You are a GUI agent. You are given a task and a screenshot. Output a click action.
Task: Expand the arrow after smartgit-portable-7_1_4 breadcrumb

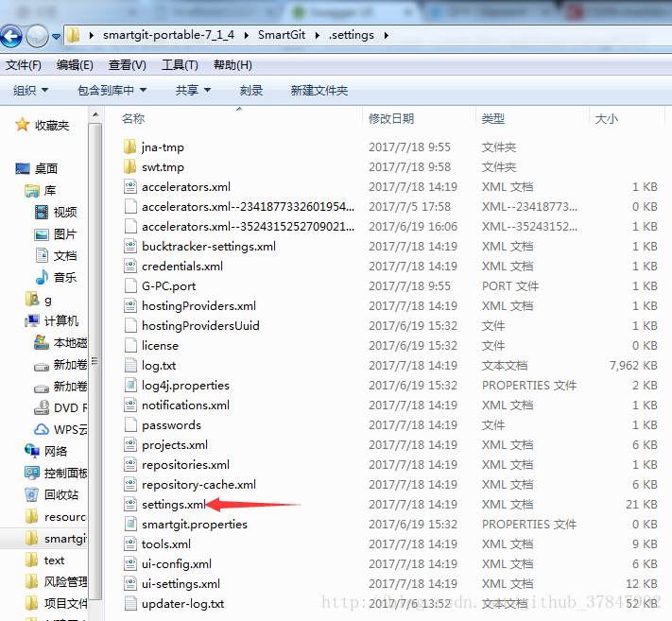[247, 36]
